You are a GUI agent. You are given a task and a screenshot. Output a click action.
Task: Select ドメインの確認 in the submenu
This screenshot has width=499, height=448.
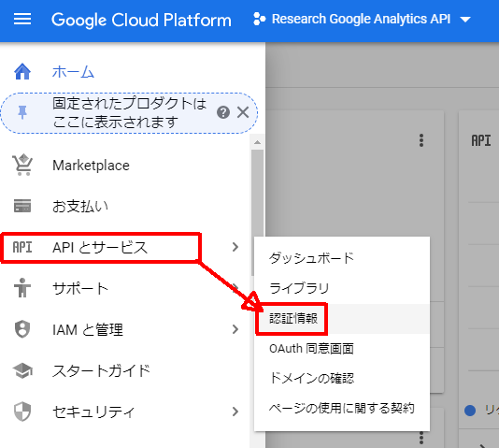tap(342, 379)
